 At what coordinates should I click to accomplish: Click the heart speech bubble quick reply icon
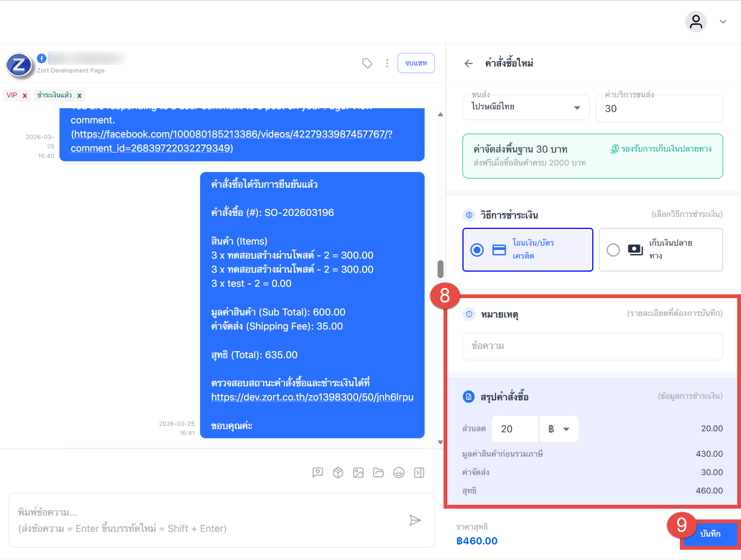(x=317, y=473)
